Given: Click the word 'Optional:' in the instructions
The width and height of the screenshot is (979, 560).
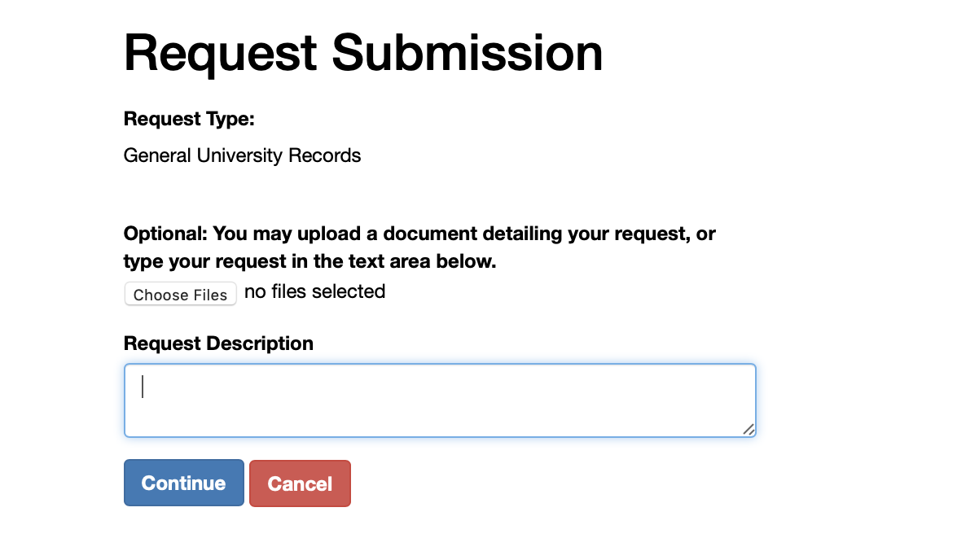Looking at the screenshot, I should (165, 234).
